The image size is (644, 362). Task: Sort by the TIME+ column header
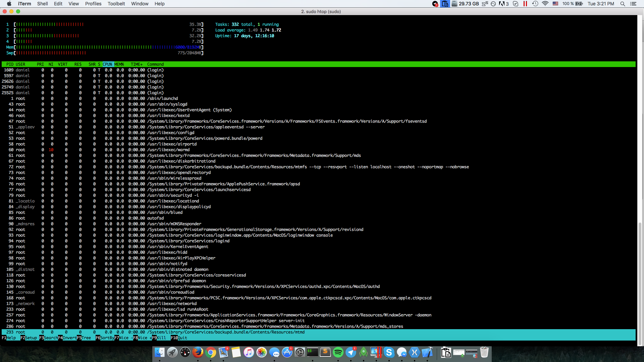click(x=137, y=64)
